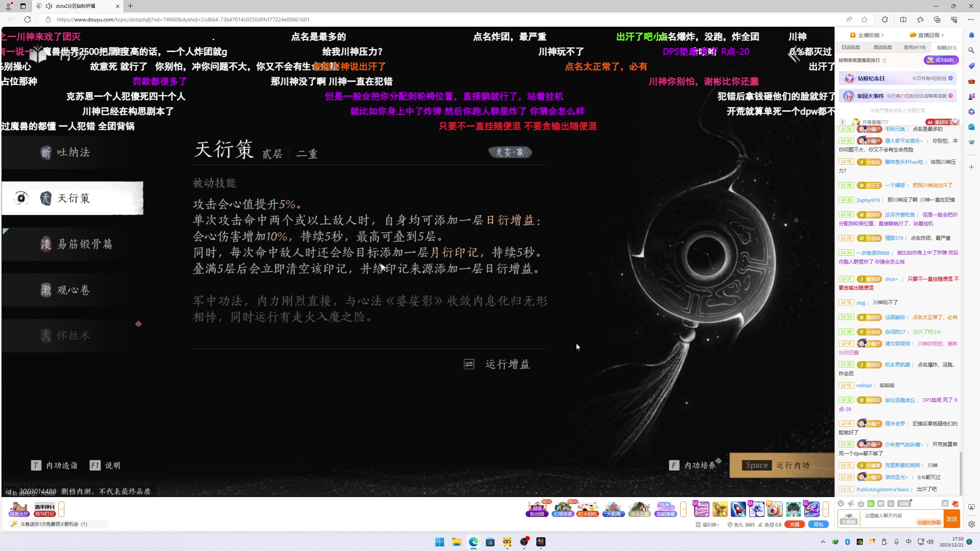
Task: Open the 任务大厅 icon
Action: click(19, 509)
